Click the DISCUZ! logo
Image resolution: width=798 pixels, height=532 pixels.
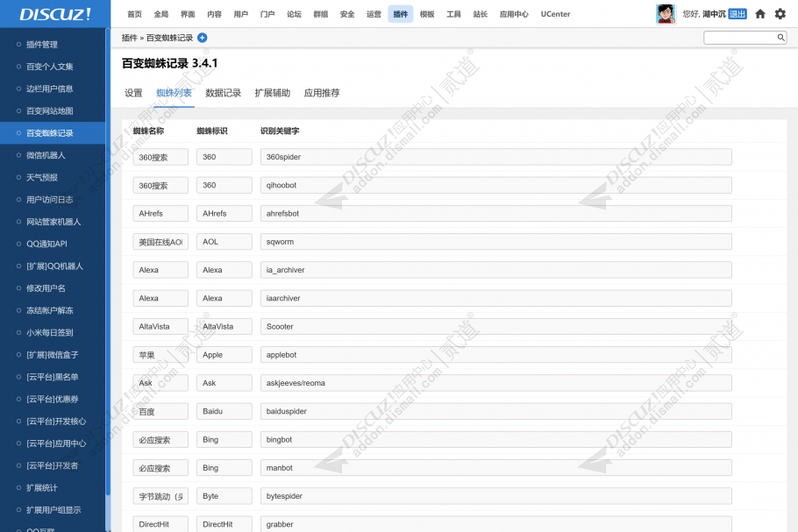tap(55, 14)
